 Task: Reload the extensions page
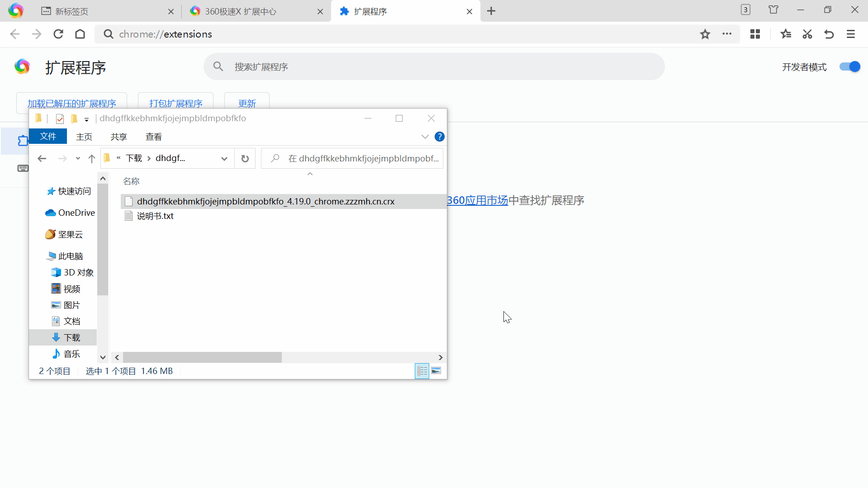click(x=58, y=34)
